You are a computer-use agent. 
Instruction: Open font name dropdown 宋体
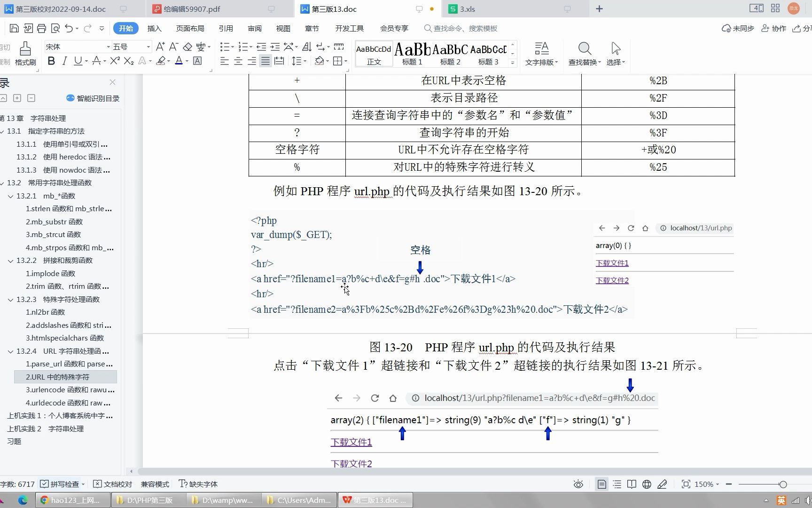coord(108,47)
